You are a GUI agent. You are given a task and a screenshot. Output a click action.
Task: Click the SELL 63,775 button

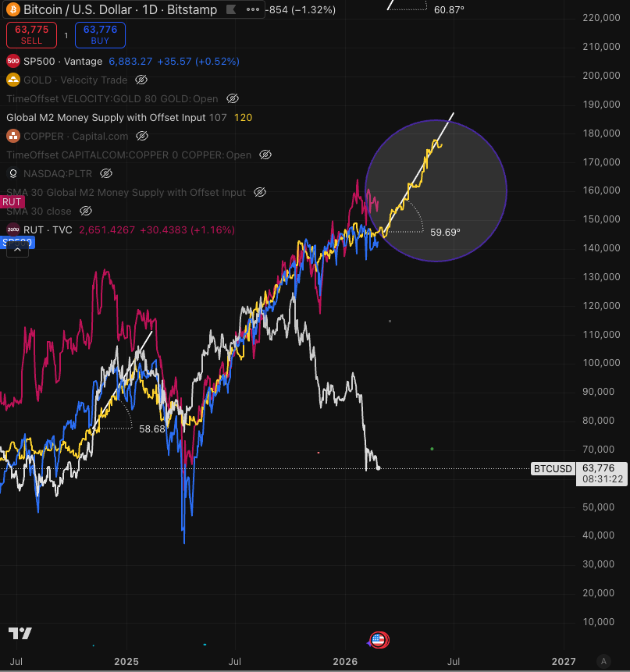point(32,34)
